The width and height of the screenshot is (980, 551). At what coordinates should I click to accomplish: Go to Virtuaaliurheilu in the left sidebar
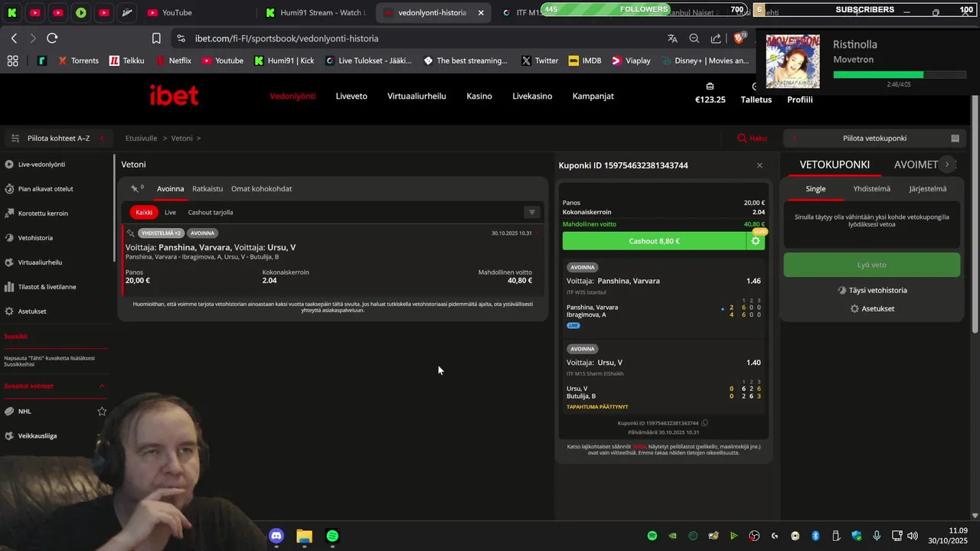[40, 262]
